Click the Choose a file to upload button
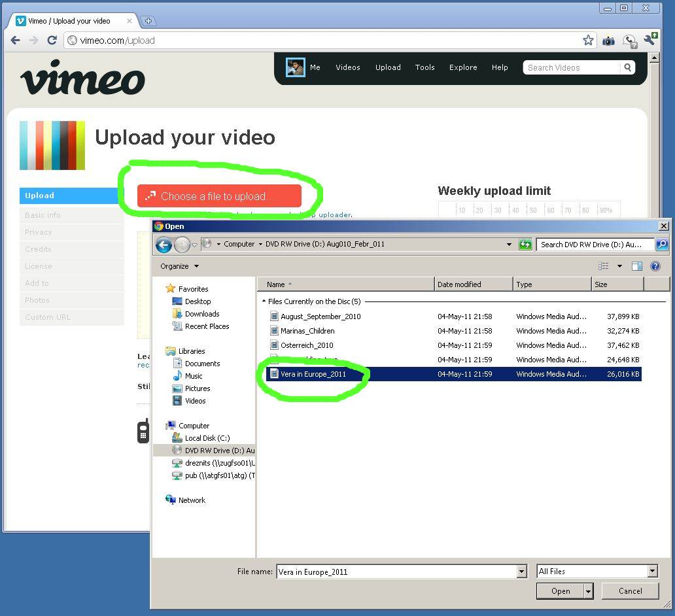The width and height of the screenshot is (675, 616). [219, 196]
